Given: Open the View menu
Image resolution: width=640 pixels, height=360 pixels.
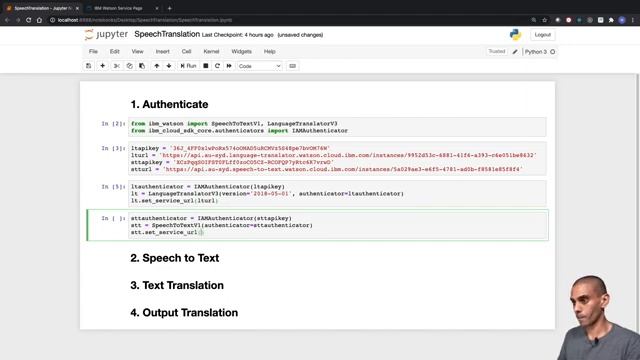Looking at the screenshot, I should pos(137,51).
